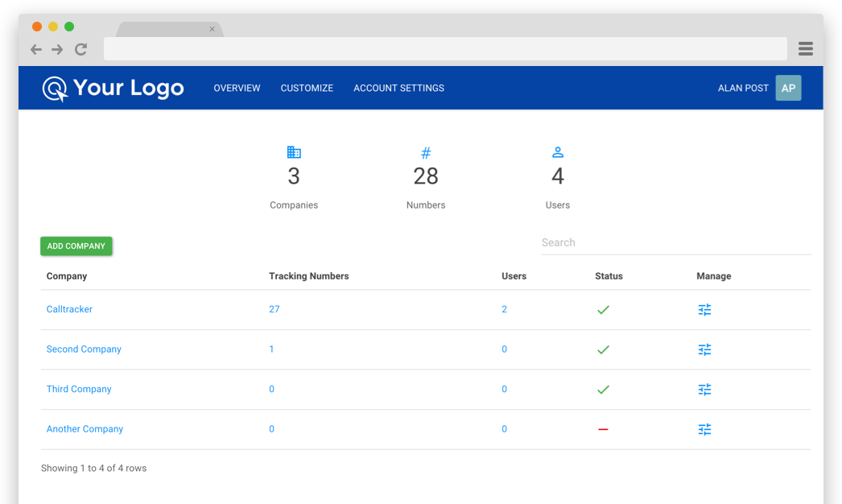Go to the Overview menu item
This screenshot has width=842, height=504.
pyautogui.click(x=237, y=89)
